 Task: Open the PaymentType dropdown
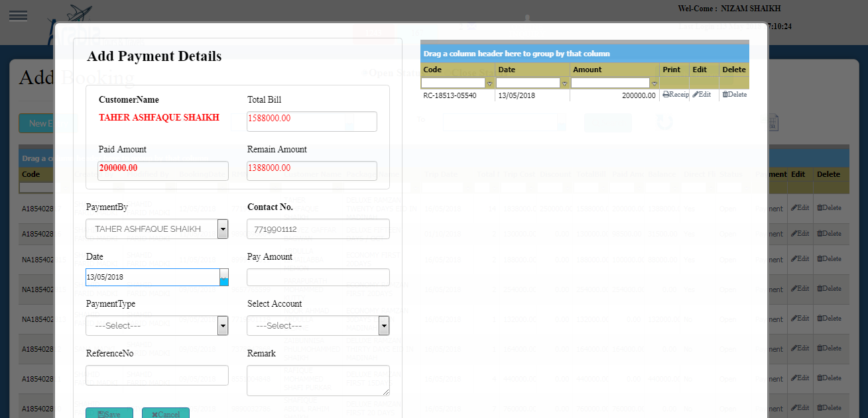[x=223, y=326]
